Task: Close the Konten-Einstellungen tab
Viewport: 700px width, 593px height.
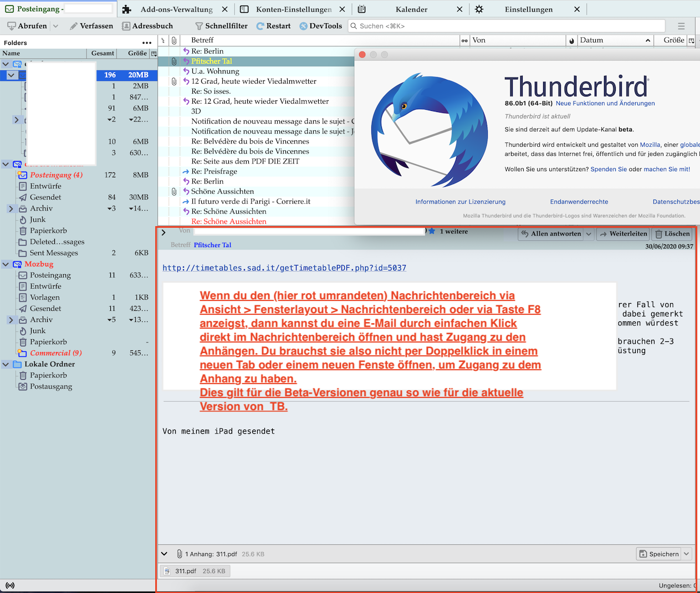Action: tap(342, 9)
